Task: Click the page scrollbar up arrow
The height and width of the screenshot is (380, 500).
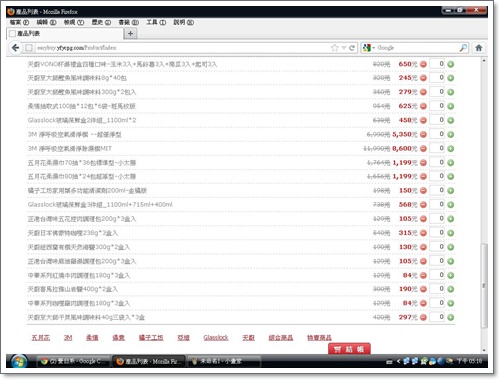Action: pyautogui.click(x=484, y=61)
